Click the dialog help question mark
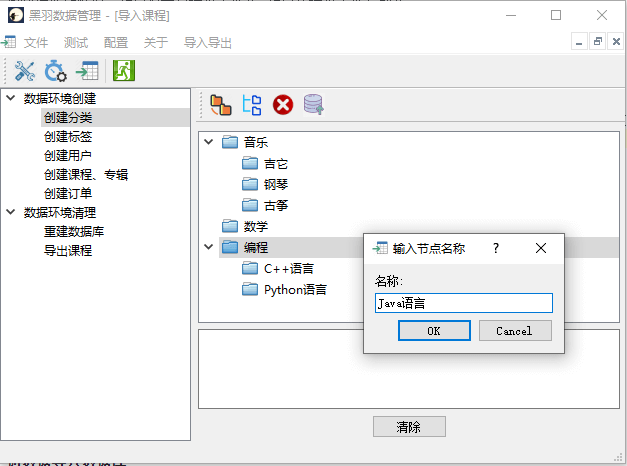 pyautogui.click(x=496, y=248)
